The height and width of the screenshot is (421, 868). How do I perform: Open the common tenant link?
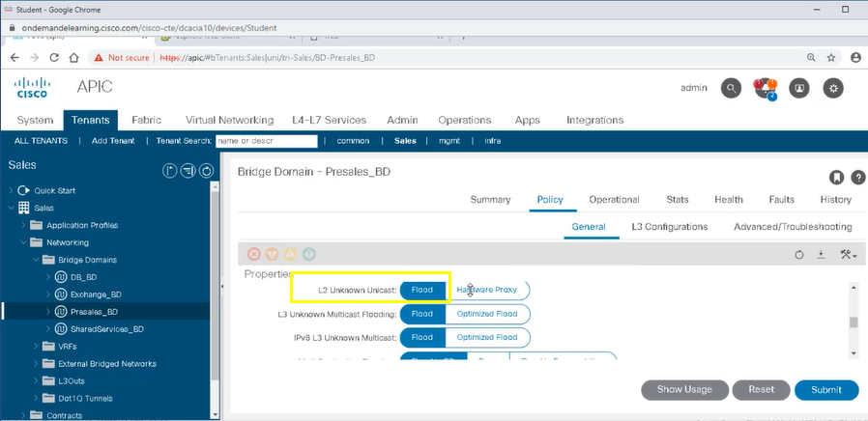click(x=353, y=141)
